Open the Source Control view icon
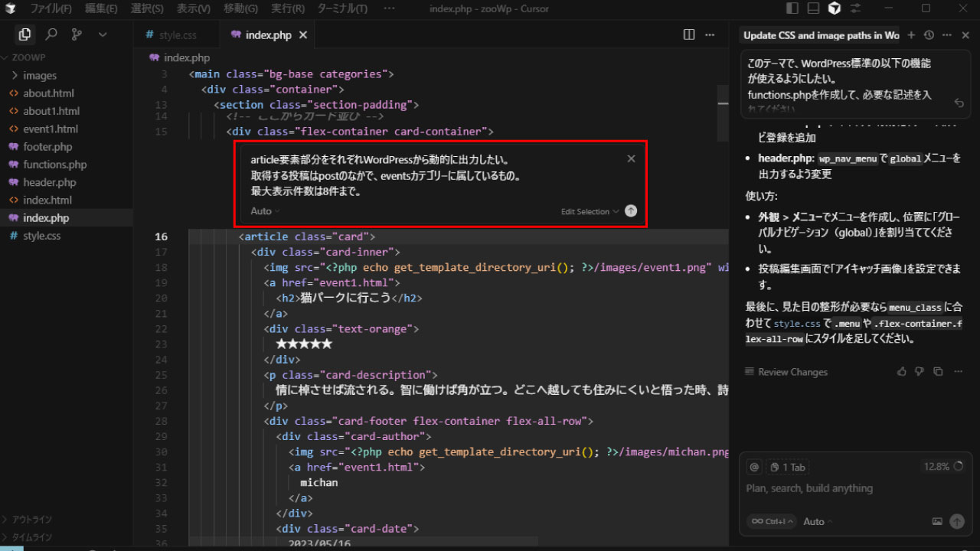980x551 pixels. point(77,34)
